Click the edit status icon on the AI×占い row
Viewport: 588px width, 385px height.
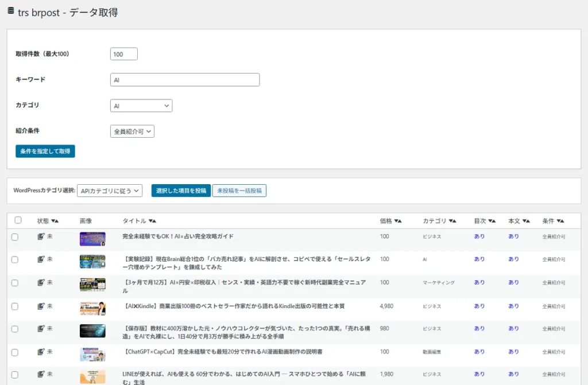[41, 236]
